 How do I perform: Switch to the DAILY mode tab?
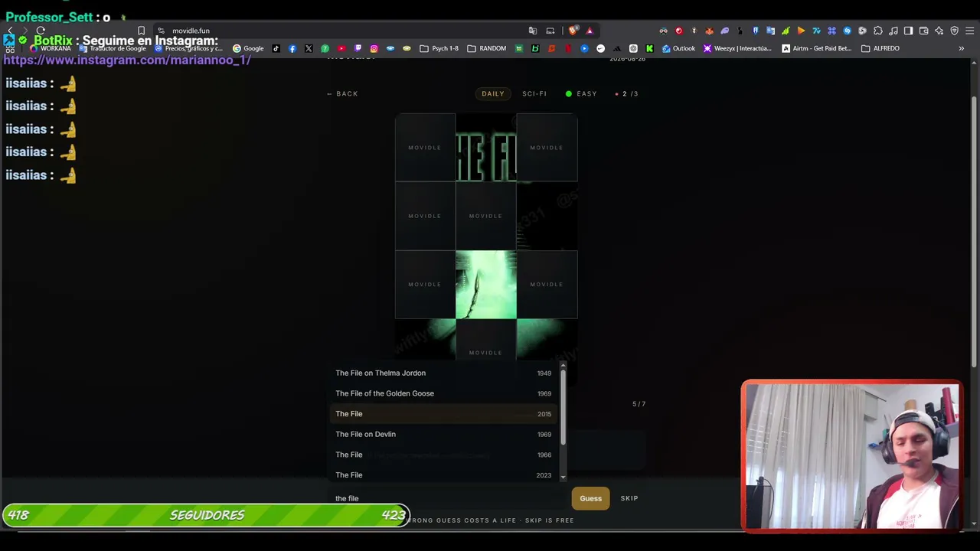point(493,93)
